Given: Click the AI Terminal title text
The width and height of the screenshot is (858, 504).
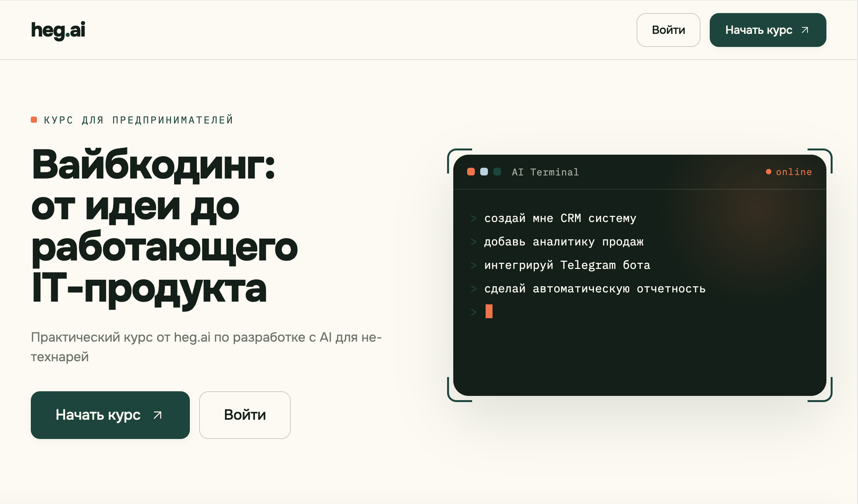Looking at the screenshot, I should [x=545, y=172].
